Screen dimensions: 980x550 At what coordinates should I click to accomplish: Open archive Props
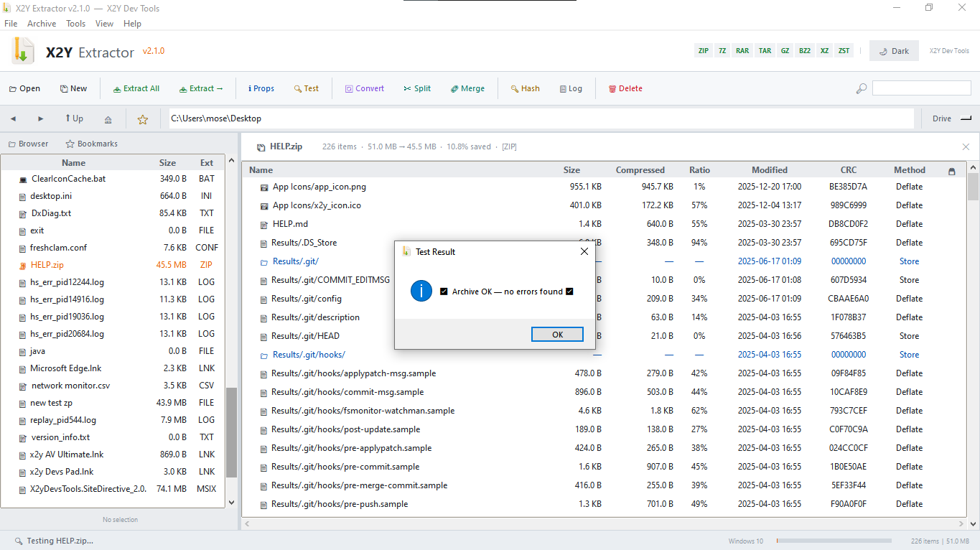(x=261, y=89)
